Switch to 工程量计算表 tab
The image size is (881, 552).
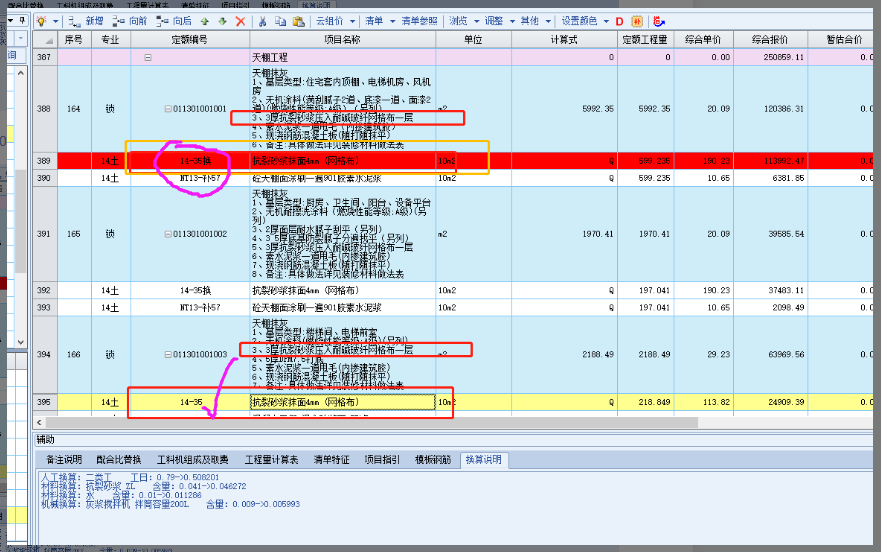click(x=271, y=460)
